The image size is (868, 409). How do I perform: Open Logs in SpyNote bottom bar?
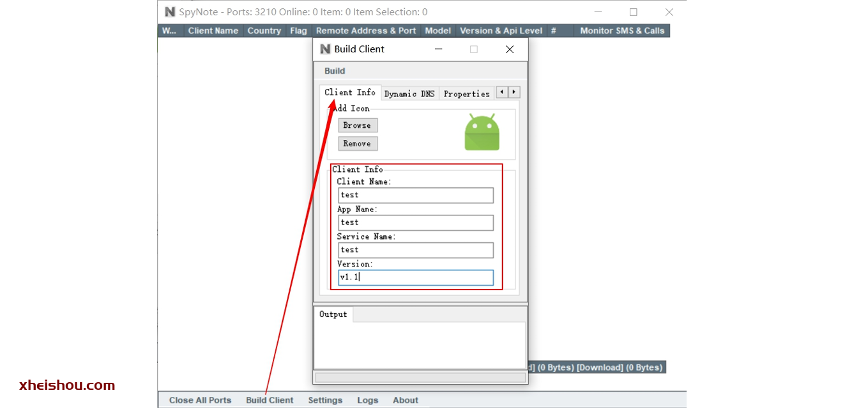tap(367, 400)
